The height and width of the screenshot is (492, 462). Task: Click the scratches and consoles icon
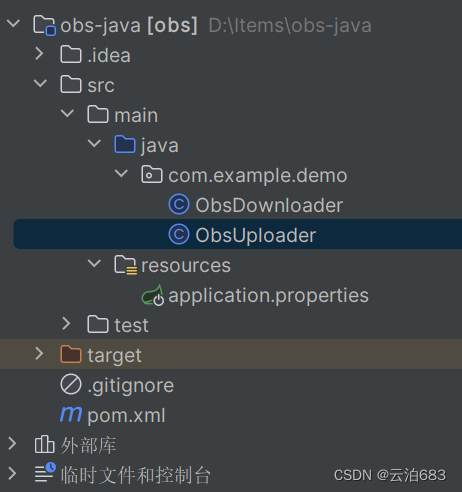coord(45,473)
